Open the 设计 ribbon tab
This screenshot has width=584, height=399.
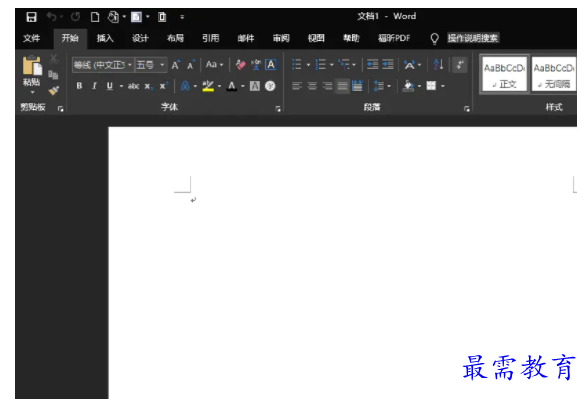(x=140, y=38)
